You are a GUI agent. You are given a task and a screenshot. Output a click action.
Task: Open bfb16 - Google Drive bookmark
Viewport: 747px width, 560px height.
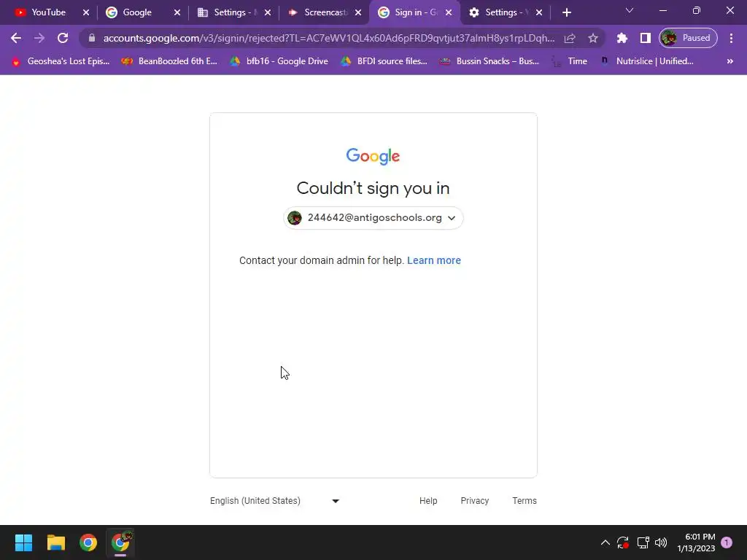coord(279,61)
